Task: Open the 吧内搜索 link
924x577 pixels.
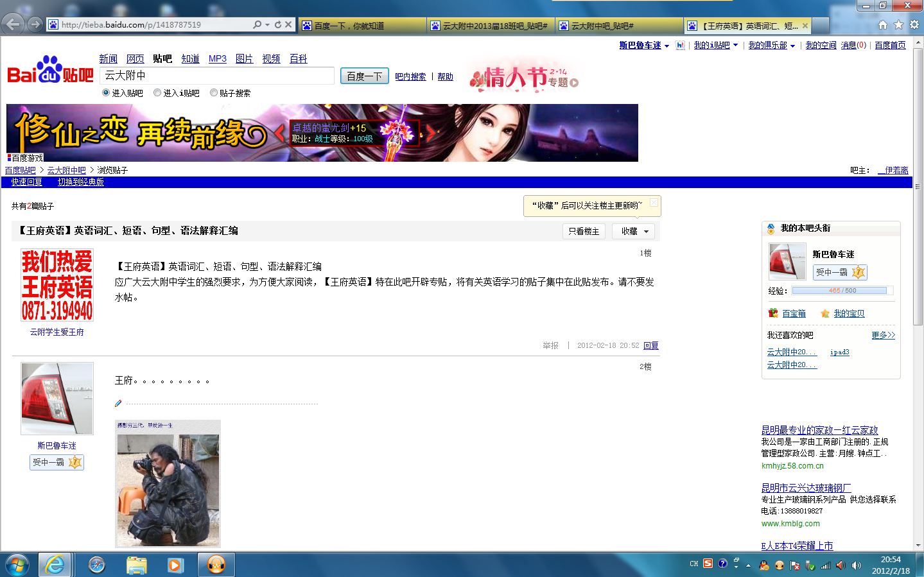Action: [410, 76]
